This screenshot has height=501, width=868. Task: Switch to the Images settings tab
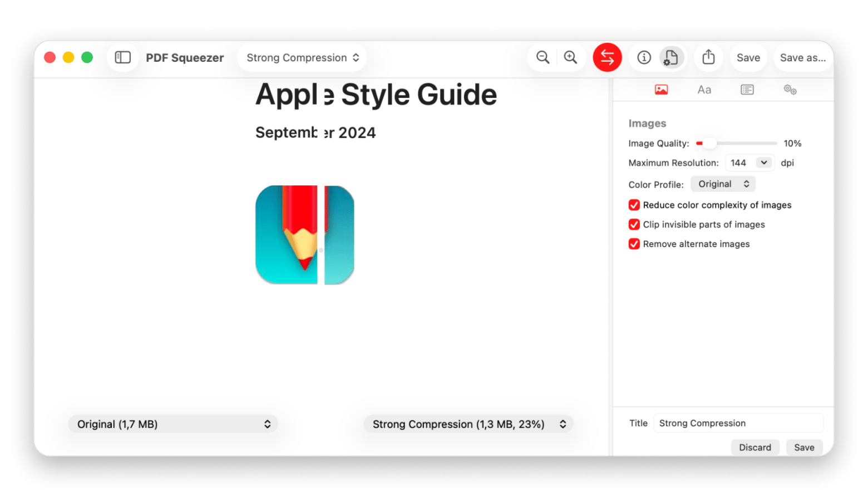tap(661, 90)
